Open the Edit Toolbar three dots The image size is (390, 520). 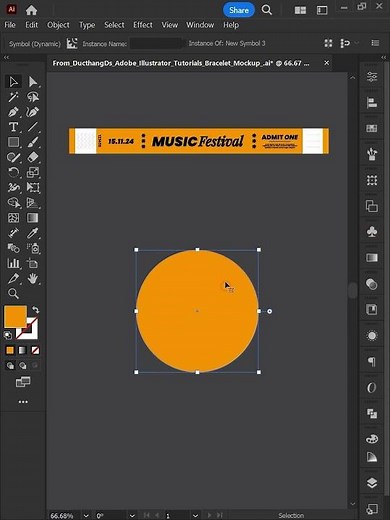point(23,402)
